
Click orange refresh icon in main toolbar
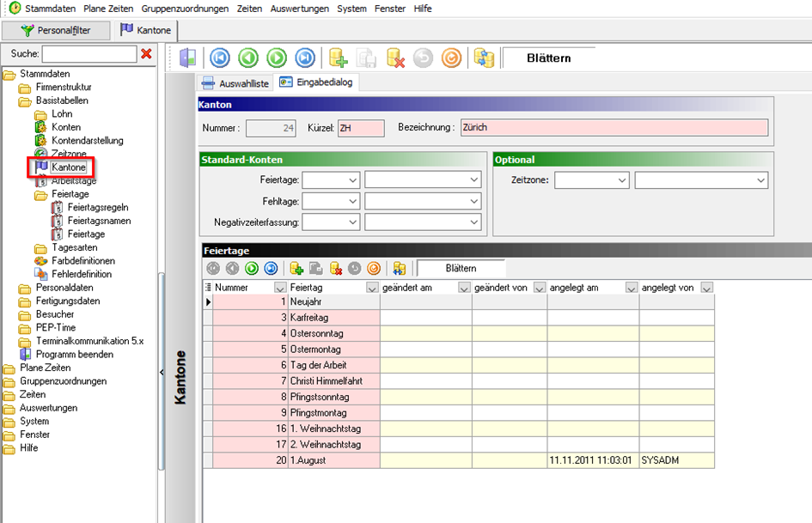452,58
